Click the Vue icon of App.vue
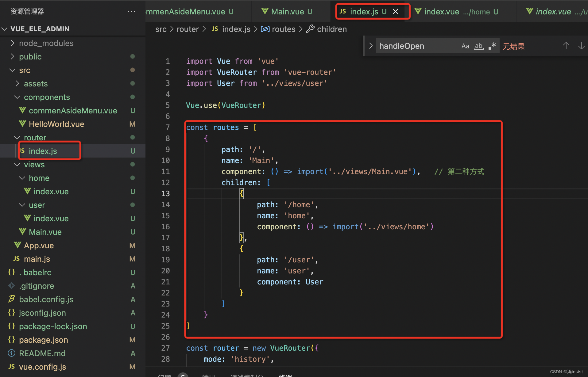The width and height of the screenshot is (588, 377). tap(17, 245)
